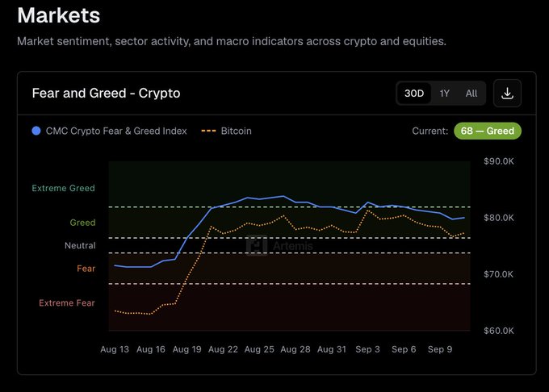Click the $70.0K price axis value
Screen dimensions: 549x392
[x=499, y=274]
